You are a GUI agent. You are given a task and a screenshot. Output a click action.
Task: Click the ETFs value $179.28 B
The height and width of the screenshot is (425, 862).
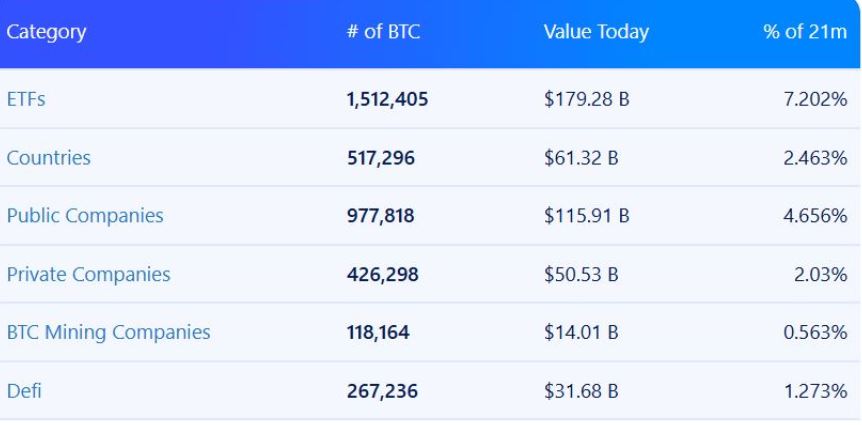(586, 100)
